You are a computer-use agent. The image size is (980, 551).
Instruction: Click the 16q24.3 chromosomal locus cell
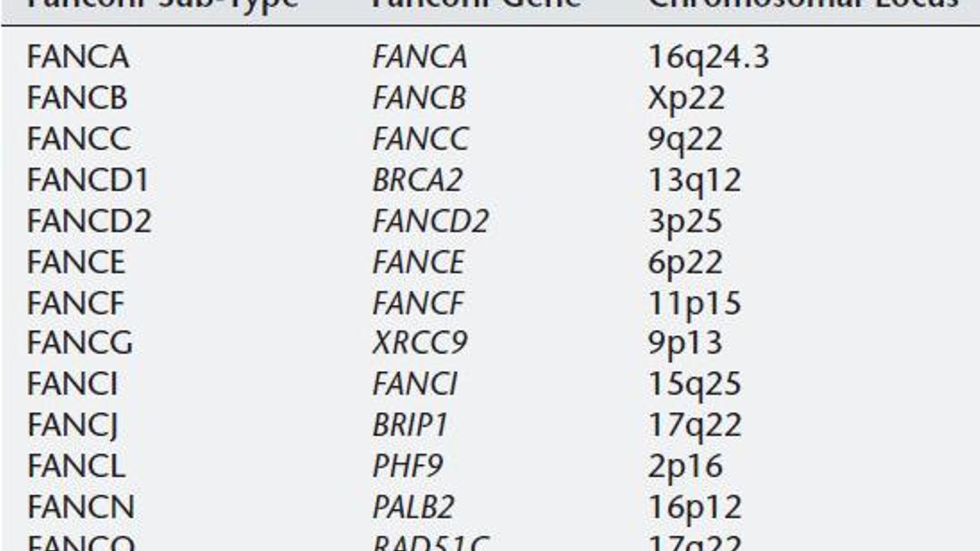(x=708, y=58)
